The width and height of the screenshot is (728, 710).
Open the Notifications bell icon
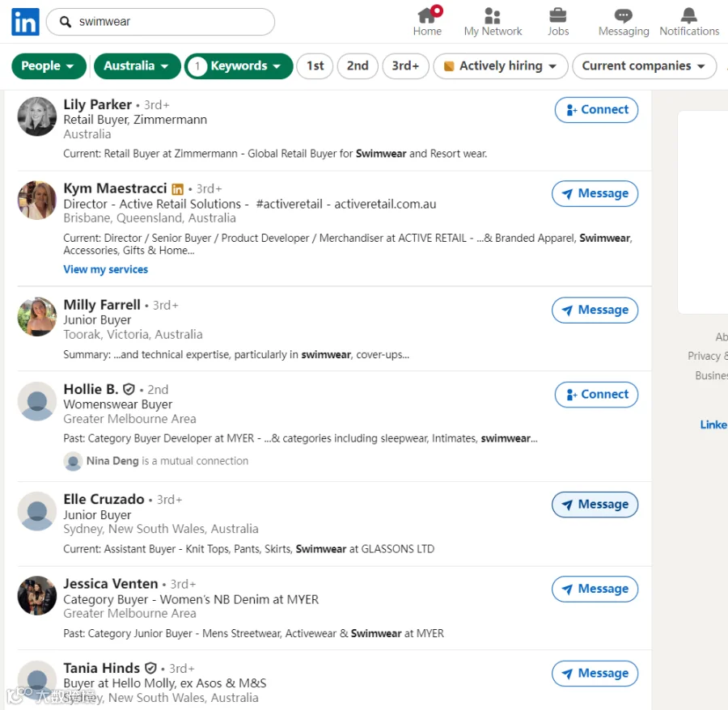(689, 15)
